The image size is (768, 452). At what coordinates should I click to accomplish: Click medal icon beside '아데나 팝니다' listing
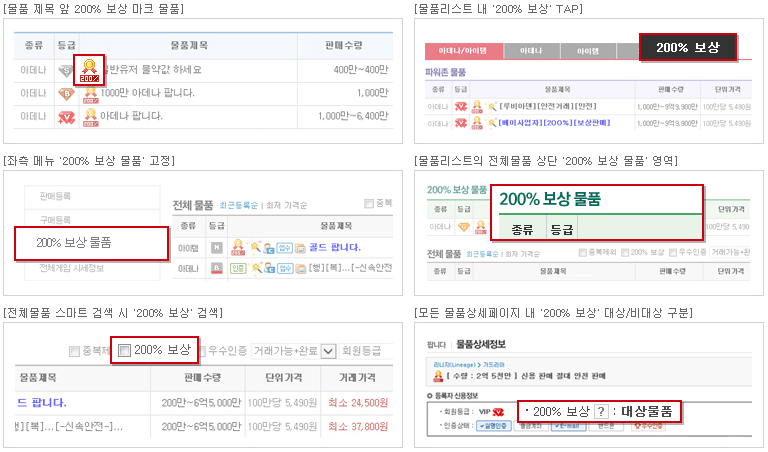click(x=90, y=117)
